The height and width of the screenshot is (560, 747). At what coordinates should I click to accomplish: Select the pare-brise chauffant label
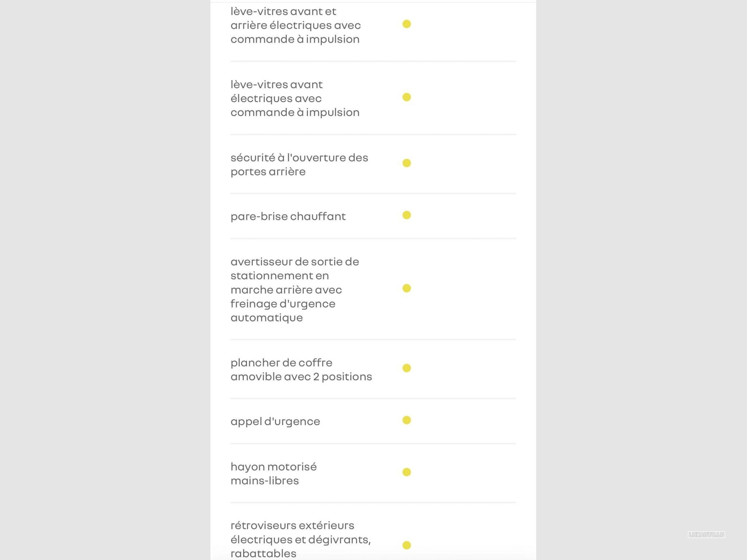click(288, 216)
